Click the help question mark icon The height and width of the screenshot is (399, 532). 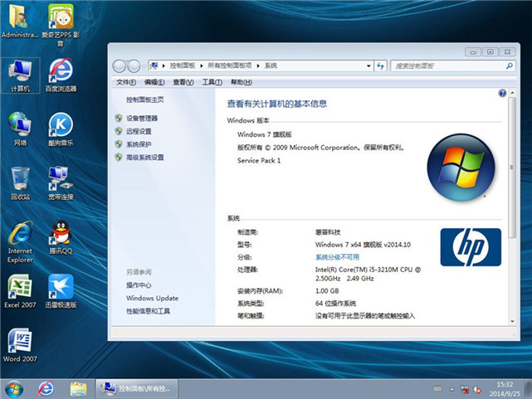point(502,94)
